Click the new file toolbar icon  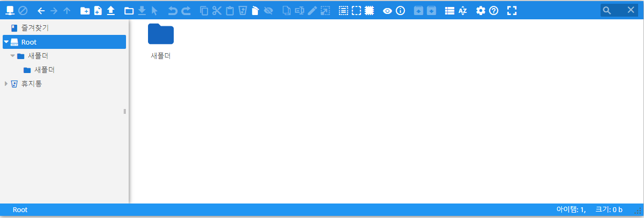tap(98, 10)
